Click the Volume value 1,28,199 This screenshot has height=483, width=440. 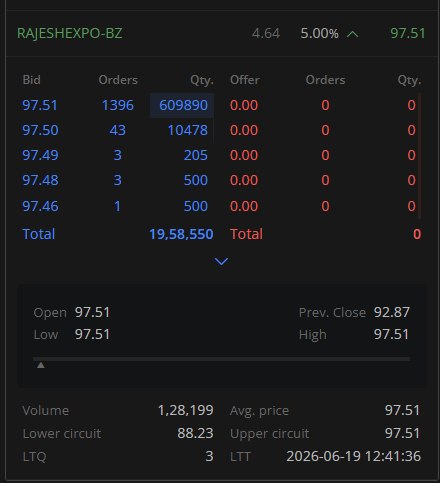coord(185,410)
